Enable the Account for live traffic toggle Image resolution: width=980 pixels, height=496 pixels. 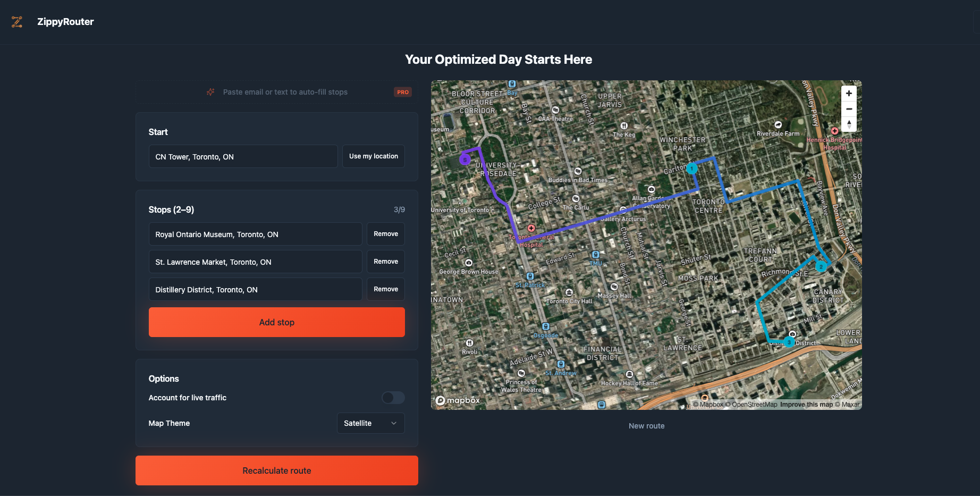(x=393, y=398)
